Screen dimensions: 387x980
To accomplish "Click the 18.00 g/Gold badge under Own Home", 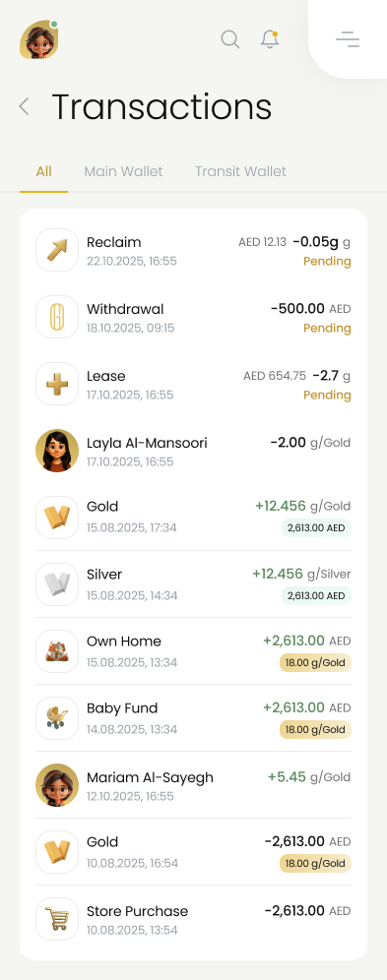I will (315, 662).
